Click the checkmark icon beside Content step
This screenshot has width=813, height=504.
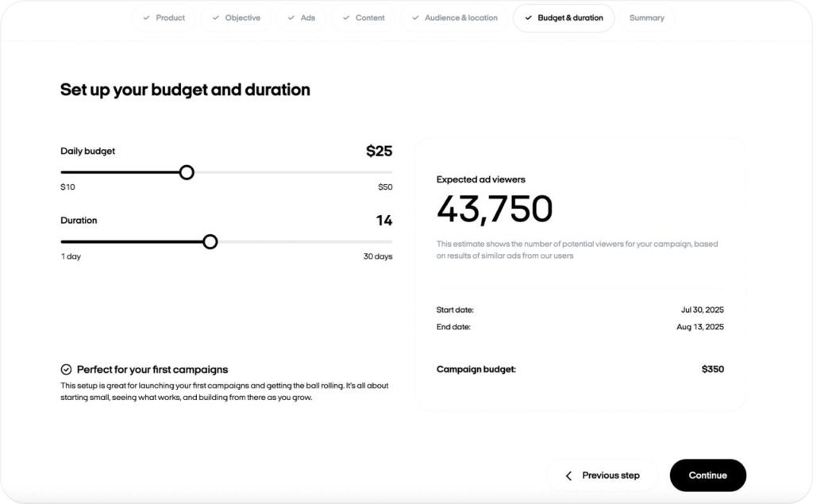(345, 16)
